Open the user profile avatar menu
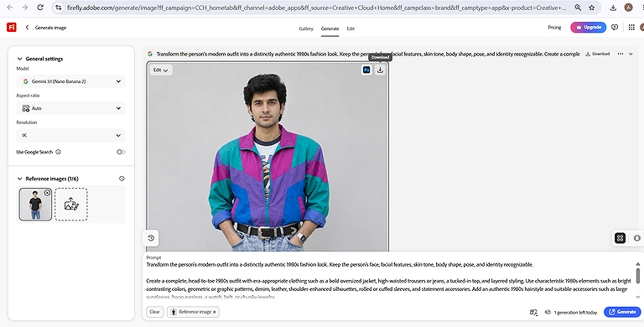Screen dimensions: 644x327 click(642, 28)
